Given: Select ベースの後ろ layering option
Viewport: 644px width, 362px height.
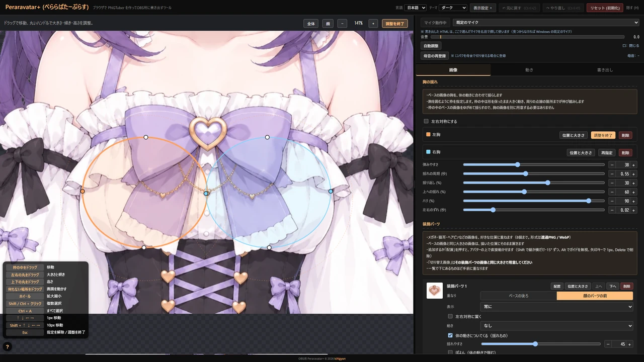Looking at the screenshot, I should [518, 296].
